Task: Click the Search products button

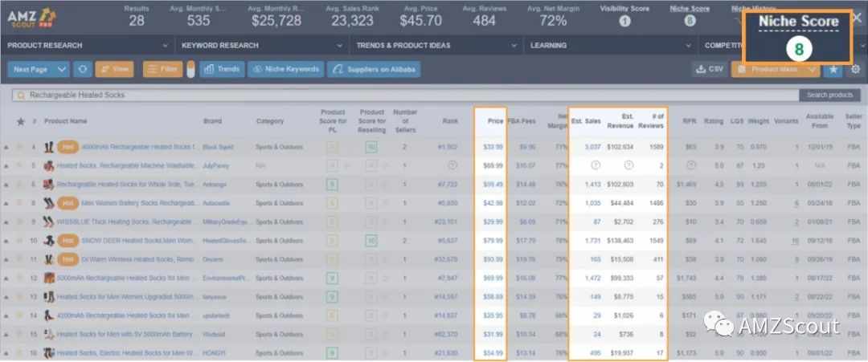Action: tap(829, 95)
